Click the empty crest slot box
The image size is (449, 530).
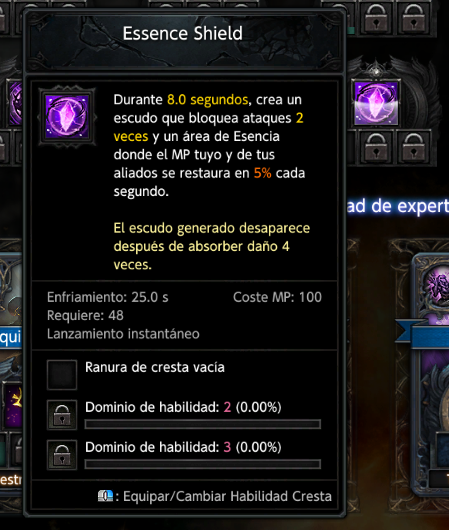coord(62,375)
